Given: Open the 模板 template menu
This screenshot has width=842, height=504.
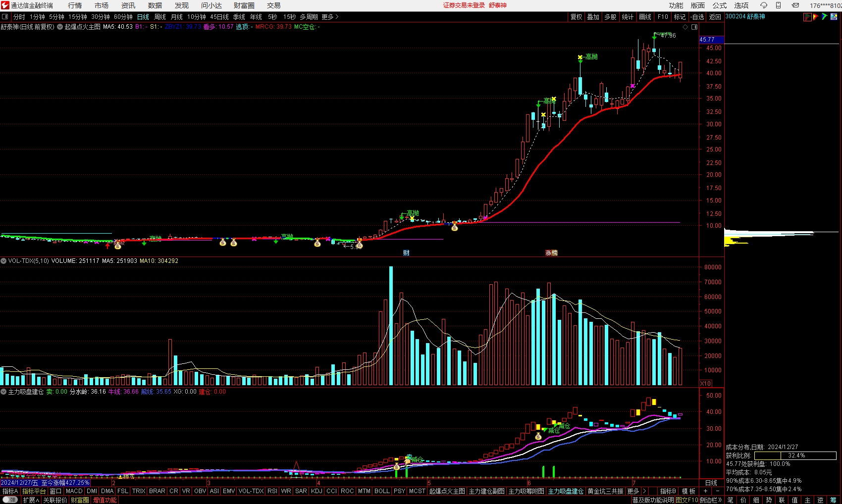Looking at the screenshot, I should [688, 491].
